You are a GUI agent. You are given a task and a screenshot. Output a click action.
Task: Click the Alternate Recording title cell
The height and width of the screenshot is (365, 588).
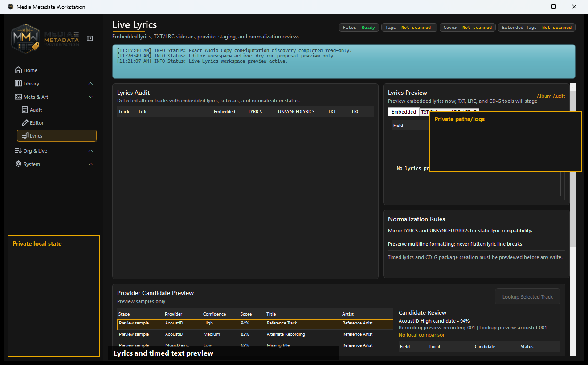click(286, 334)
